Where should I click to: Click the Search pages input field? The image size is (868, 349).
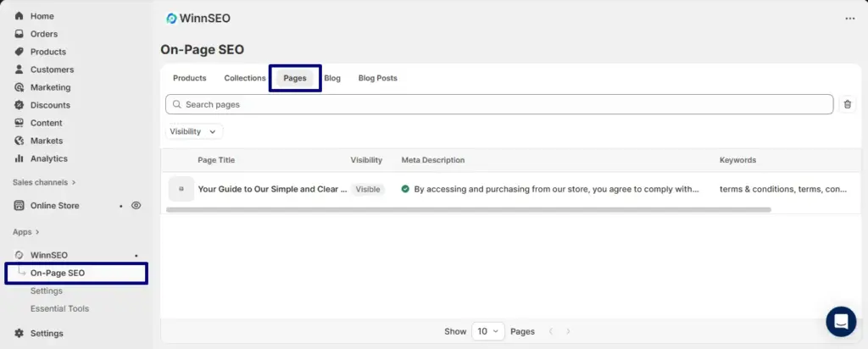(x=499, y=104)
